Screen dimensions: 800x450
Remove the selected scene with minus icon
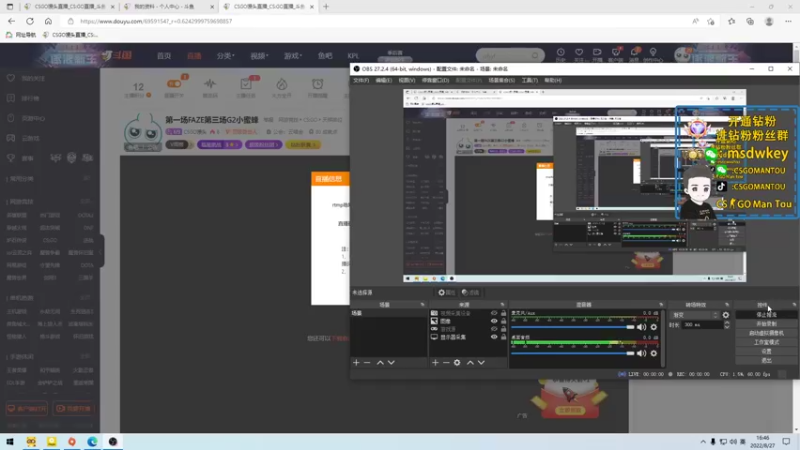(x=367, y=362)
